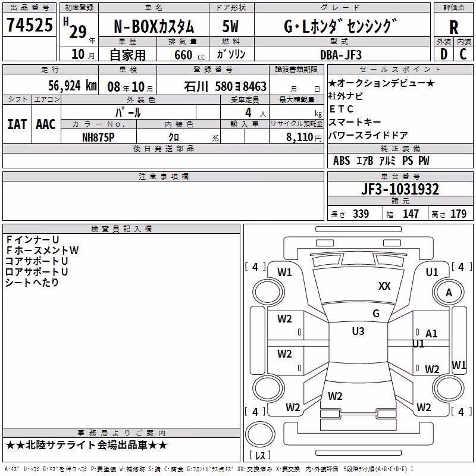Click the overall evaluation score R
This screenshot has height=476, width=476.
[453, 27]
